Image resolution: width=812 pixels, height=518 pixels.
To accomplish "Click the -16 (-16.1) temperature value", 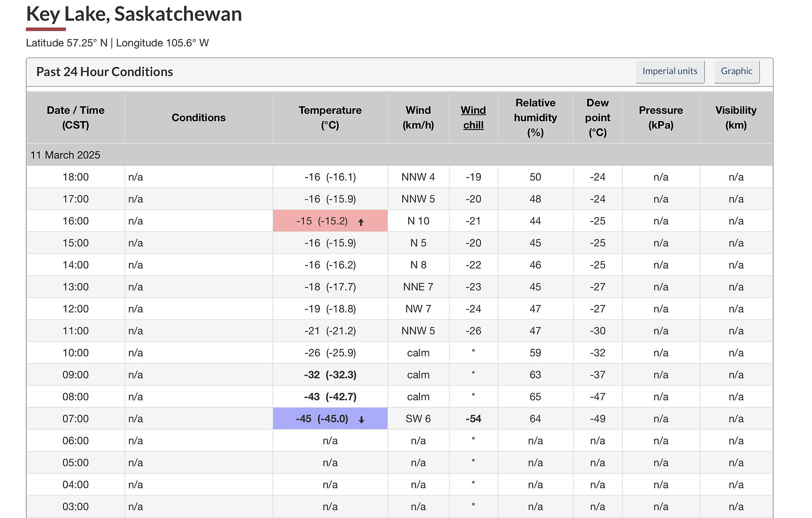I will tap(330, 177).
